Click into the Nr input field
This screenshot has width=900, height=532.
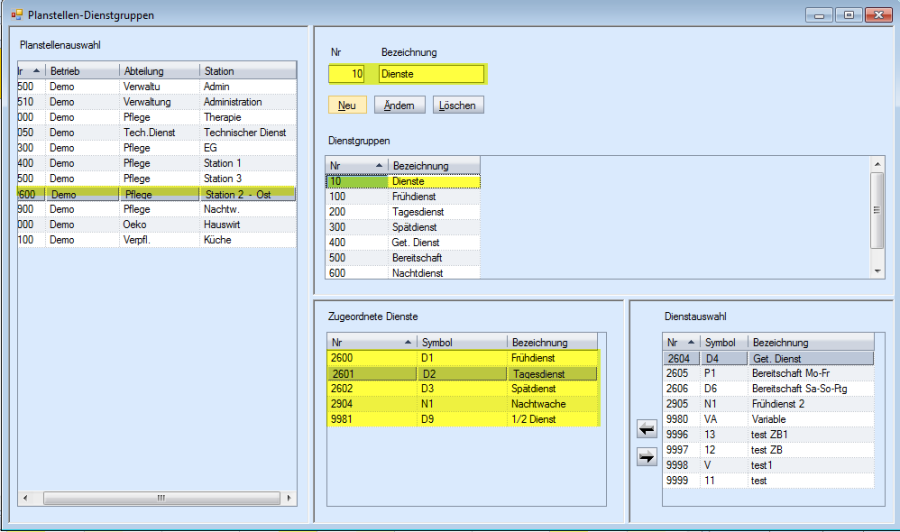tap(346, 74)
